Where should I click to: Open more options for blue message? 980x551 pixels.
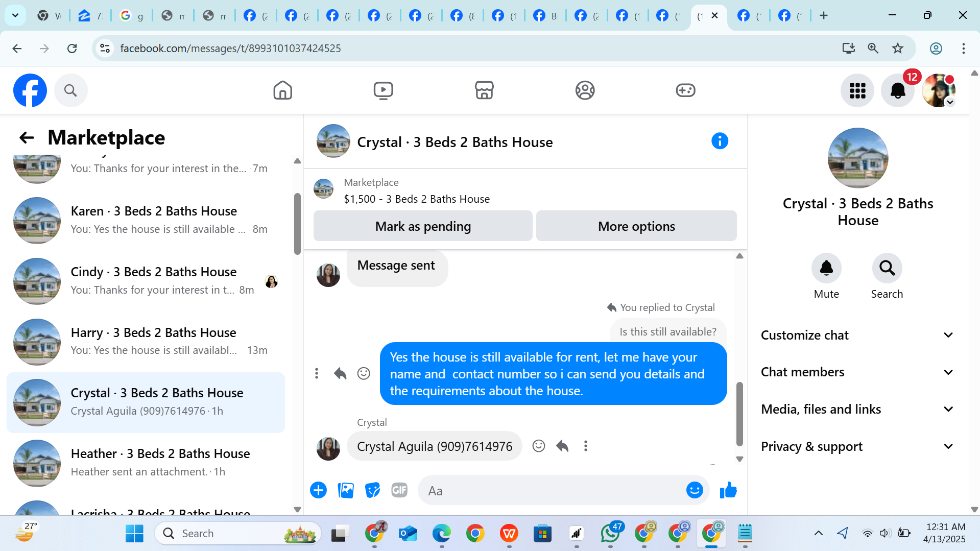[x=317, y=373]
